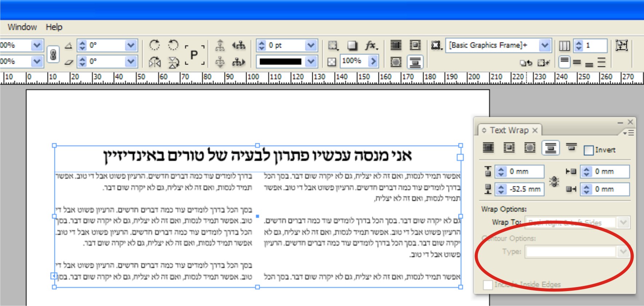
Task: Select Wrap Around Object Shape in panel
Action: click(530, 147)
